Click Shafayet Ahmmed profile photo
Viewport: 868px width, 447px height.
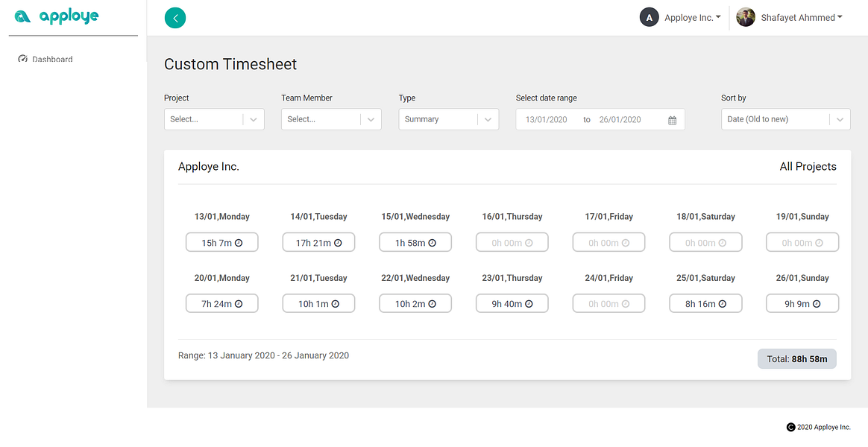point(746,18)
